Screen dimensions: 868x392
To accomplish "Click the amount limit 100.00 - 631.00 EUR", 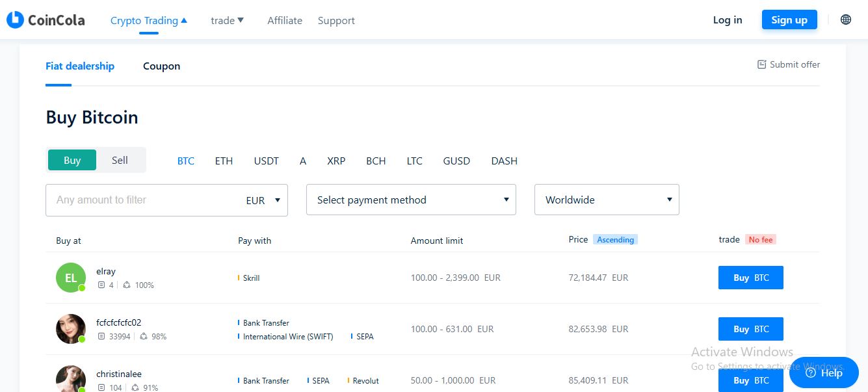I will [453, 329].
